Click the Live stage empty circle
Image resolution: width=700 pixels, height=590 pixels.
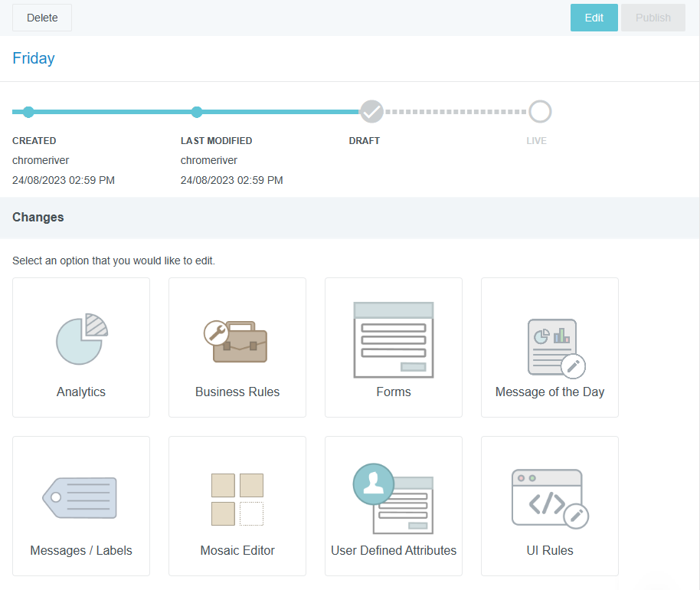coord(540,112)
